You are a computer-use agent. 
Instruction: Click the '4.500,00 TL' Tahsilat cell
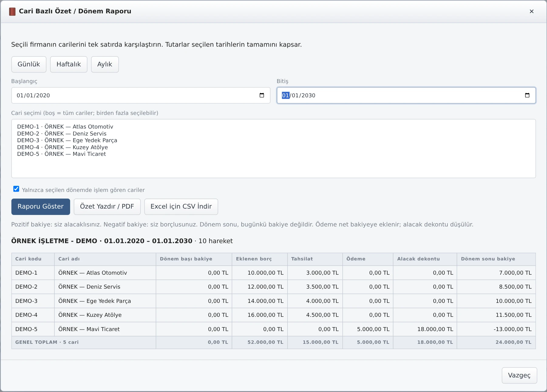(315, 315)
